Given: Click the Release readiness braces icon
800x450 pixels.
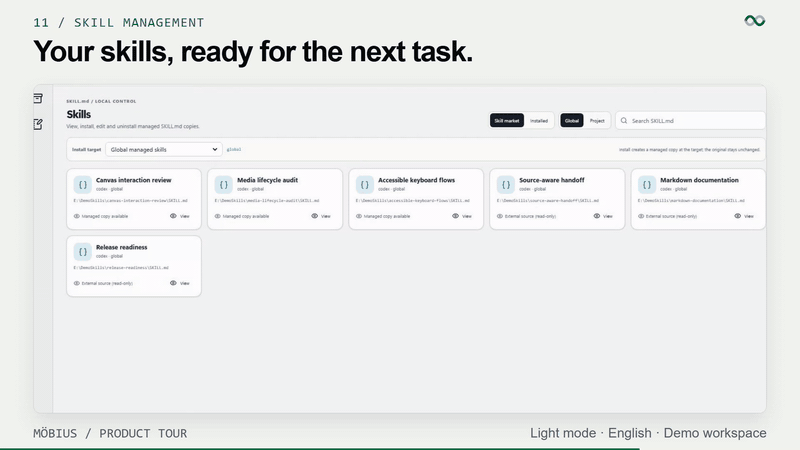Looking at the screenshot, I should click(x=83, y=252).
